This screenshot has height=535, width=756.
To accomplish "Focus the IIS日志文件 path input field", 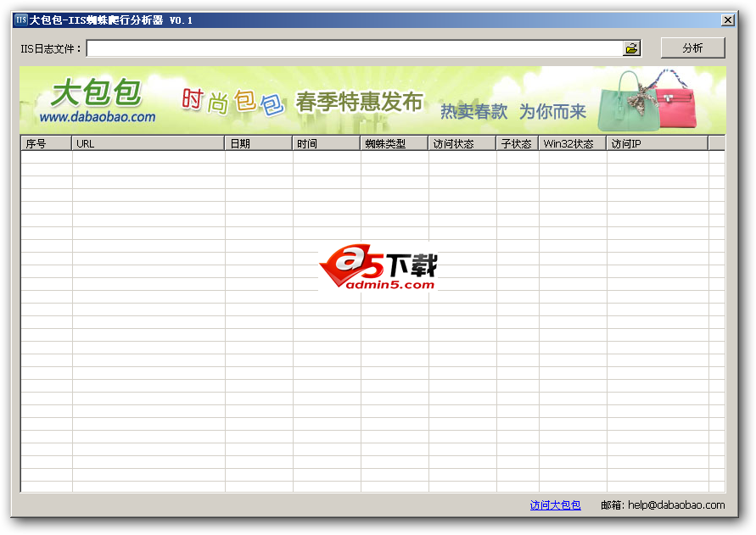I will 355,48.
